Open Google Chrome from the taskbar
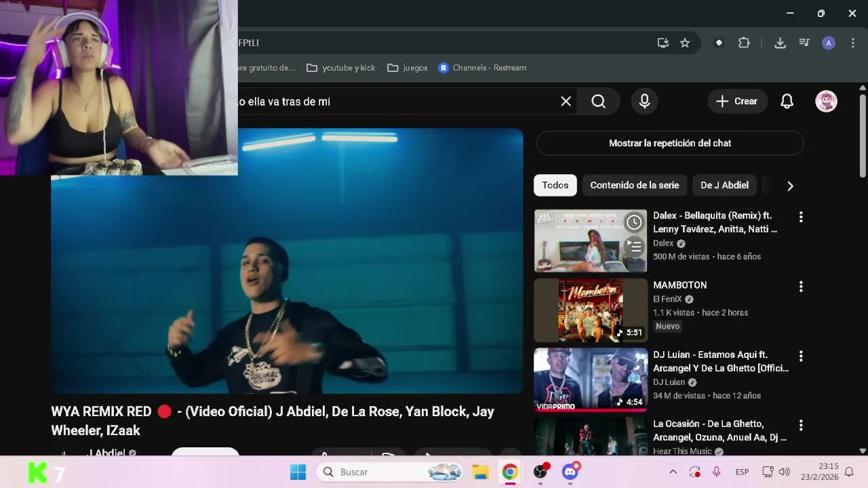 pos(510,472)
